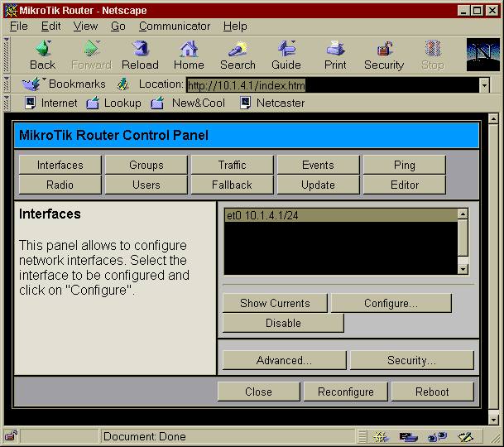Open Security info from the toolbar
The image size is (504, 447).
(x=384, y=55)
